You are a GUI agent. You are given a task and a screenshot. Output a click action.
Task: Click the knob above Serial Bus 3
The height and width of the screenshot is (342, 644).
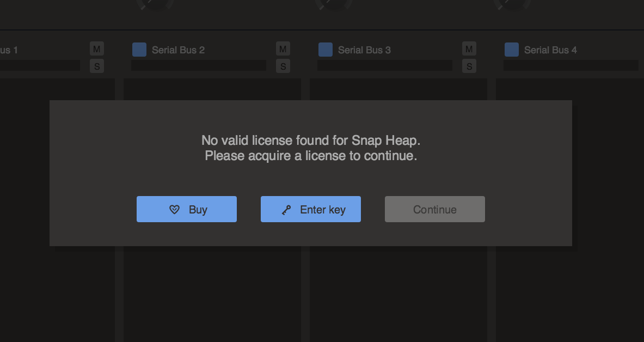click(333, 3)
